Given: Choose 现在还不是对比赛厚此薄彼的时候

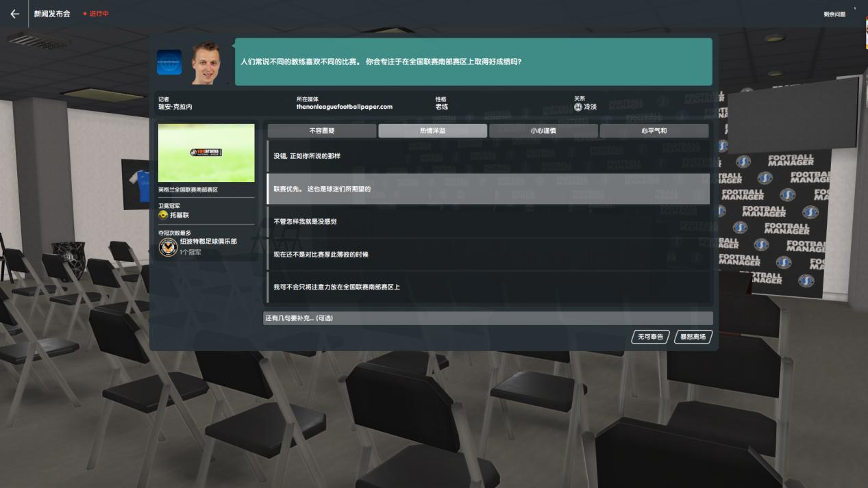Looking at the screenshot, I should [x=487, y=255].
